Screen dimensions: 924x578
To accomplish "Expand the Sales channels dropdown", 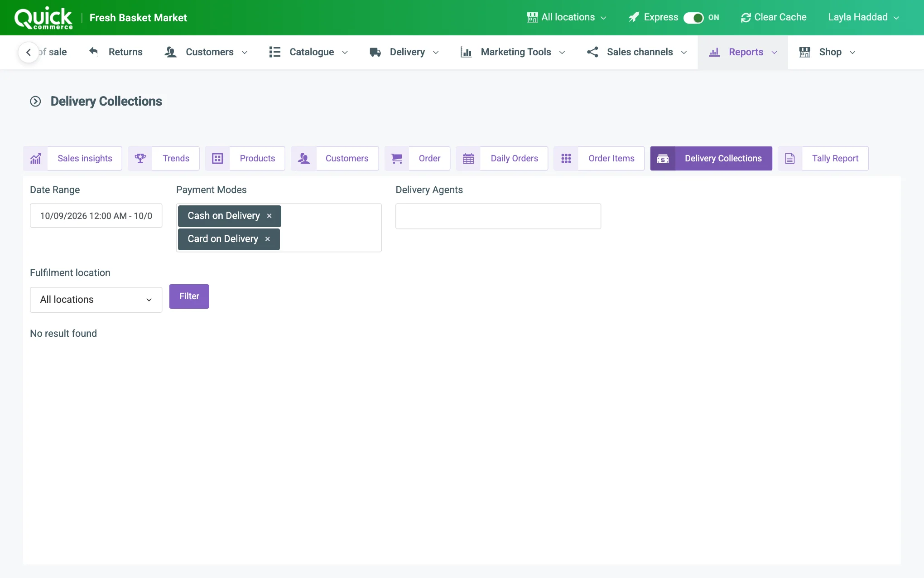I will click(684, 53).
